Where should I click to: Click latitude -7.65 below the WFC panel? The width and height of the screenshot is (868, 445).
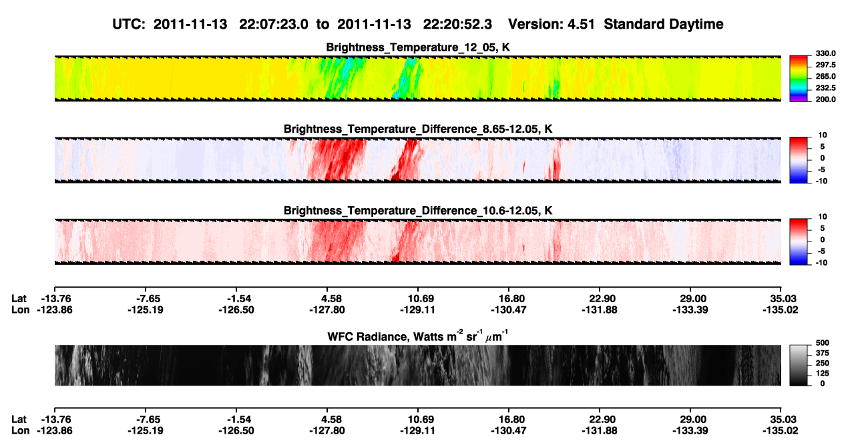click(x=145, y=419)
